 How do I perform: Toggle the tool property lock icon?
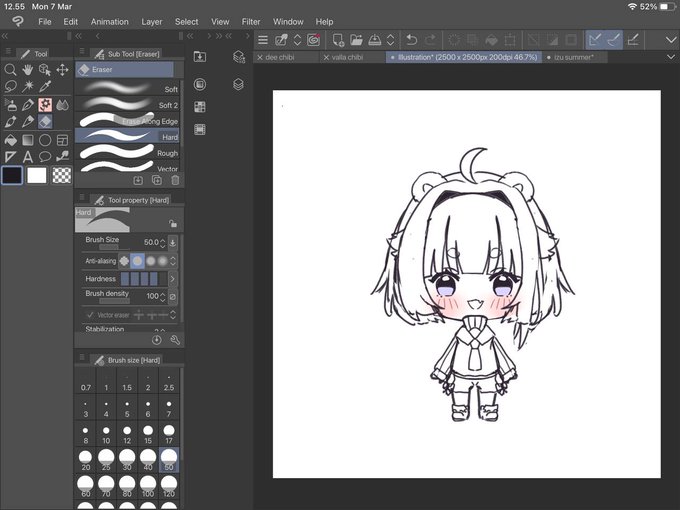click(x=173, y=224)
